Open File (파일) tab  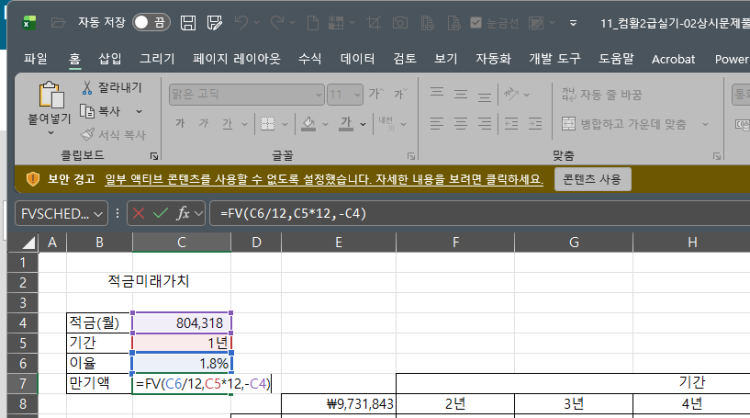point(36,59)
